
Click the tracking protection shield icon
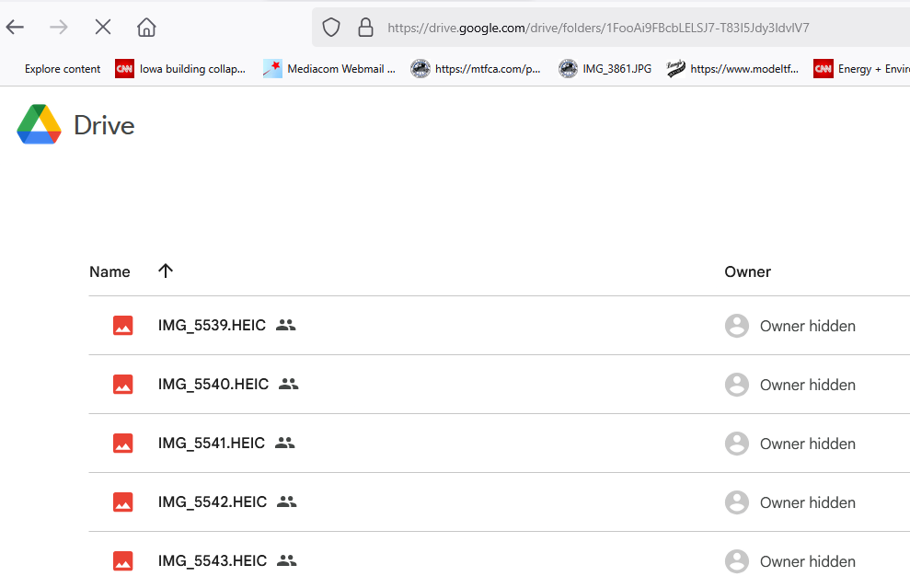tap(331, 28)
